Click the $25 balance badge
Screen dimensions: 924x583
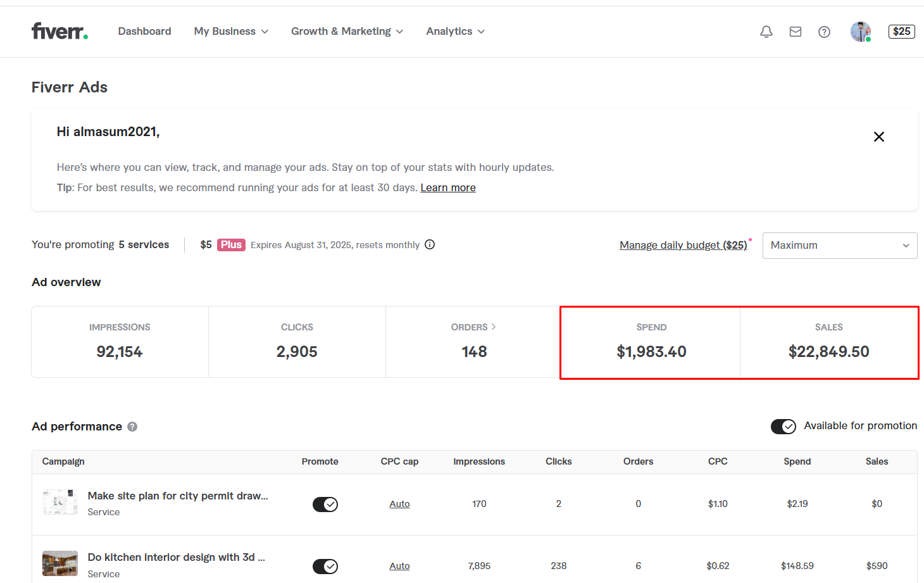901,32
